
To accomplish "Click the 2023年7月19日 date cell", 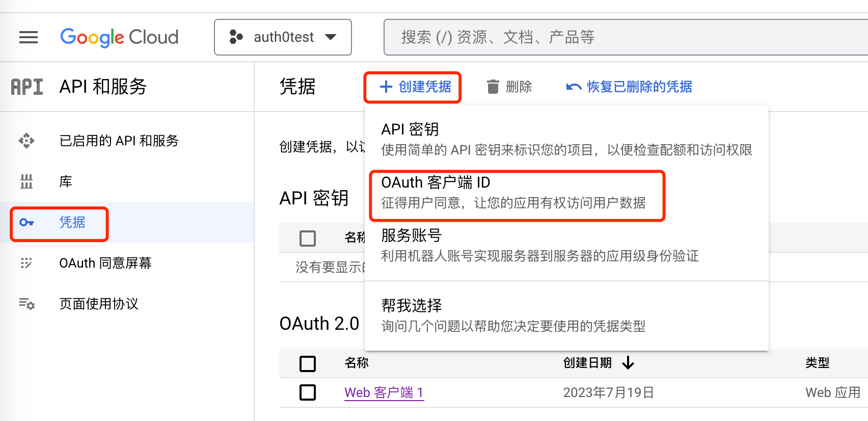I will [609, 392].
